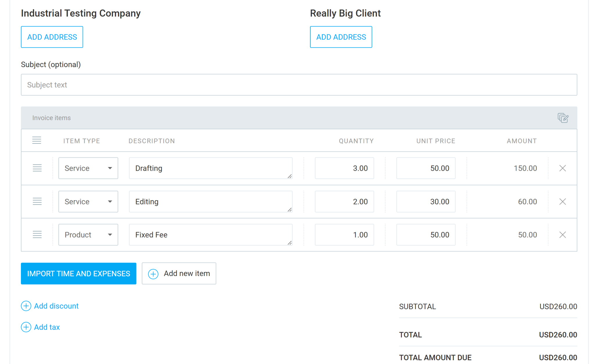Click the plus icon beside Add tax
Screen dimensions: 595x364
[26, 327]
